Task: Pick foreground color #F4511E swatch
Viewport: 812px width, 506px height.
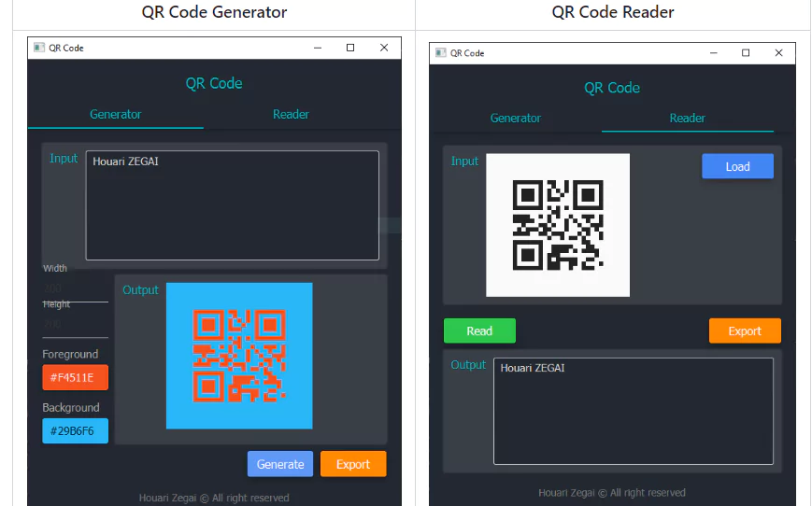Action: point(75,378)
